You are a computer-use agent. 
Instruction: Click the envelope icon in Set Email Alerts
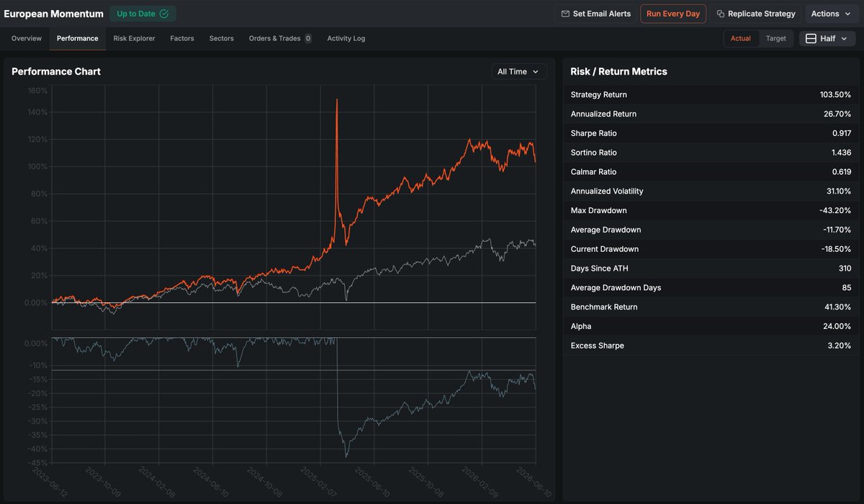click(565, 14)
